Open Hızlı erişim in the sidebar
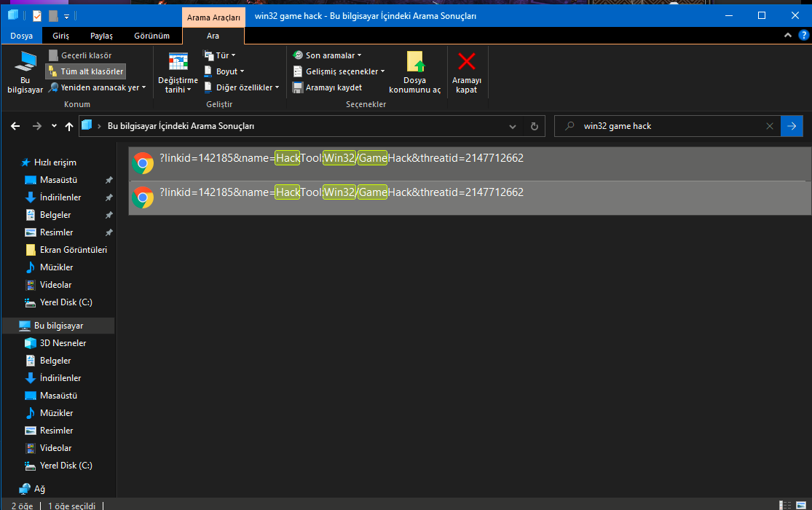This screenshot has height=510, width=812. click(x=49, y=162)
